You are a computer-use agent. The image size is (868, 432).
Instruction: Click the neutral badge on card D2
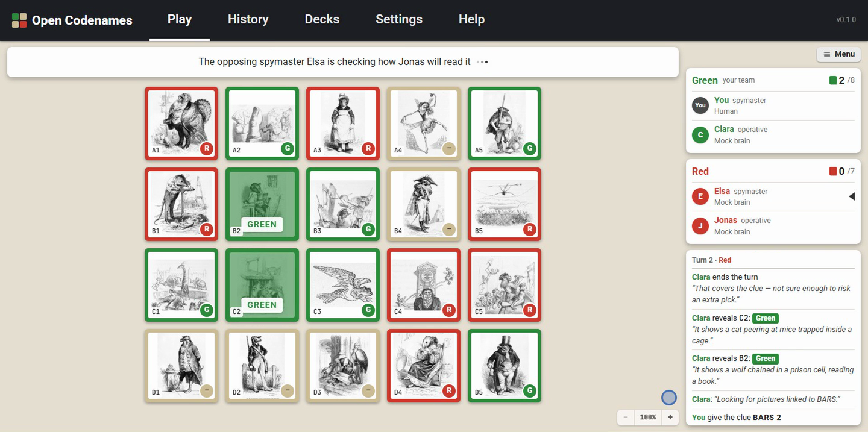click(288, 391)
